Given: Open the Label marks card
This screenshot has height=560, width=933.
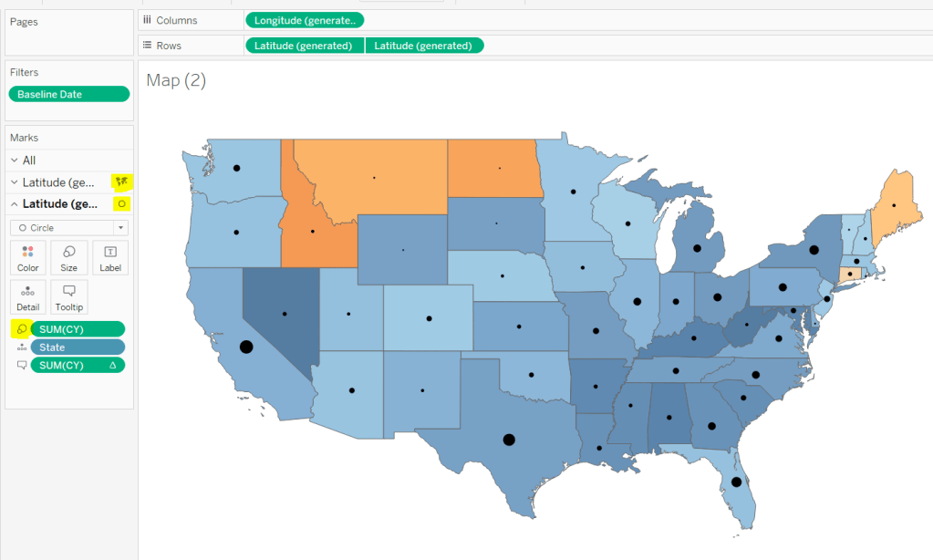Looking at the screenshot, I should (110, 258).
